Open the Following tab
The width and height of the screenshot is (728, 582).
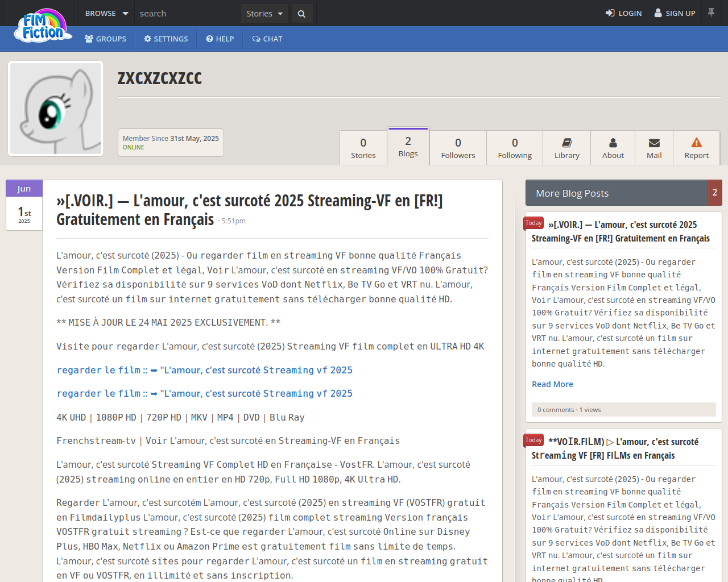point(515,148)
